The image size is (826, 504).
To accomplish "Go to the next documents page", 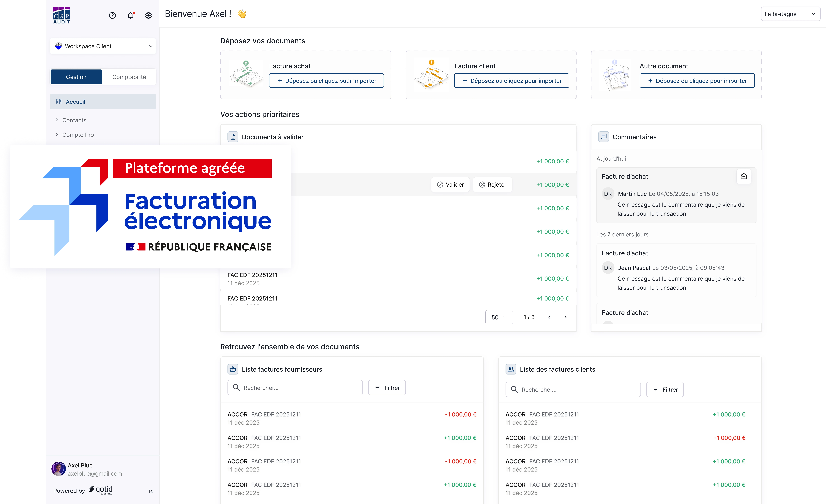I will click(x=566, y=317).
